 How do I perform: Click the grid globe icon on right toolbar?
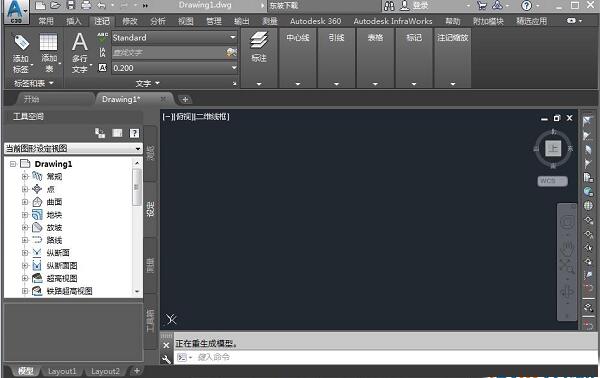(589, 205)
